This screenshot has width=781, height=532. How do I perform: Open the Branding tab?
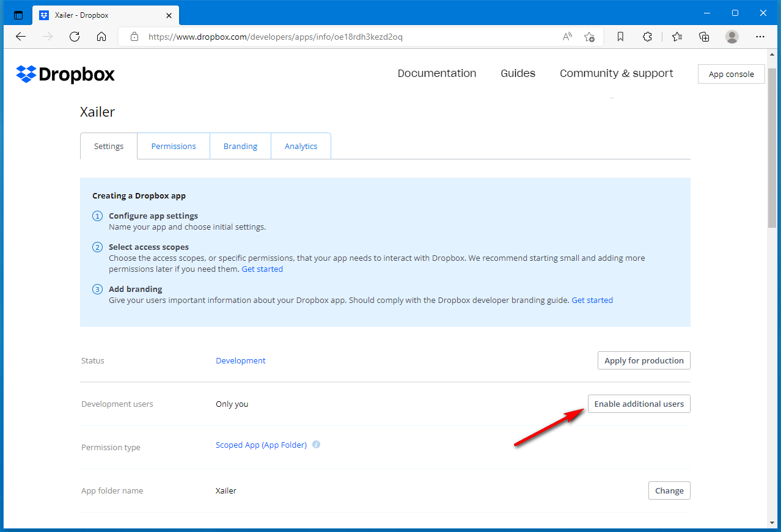240,146
